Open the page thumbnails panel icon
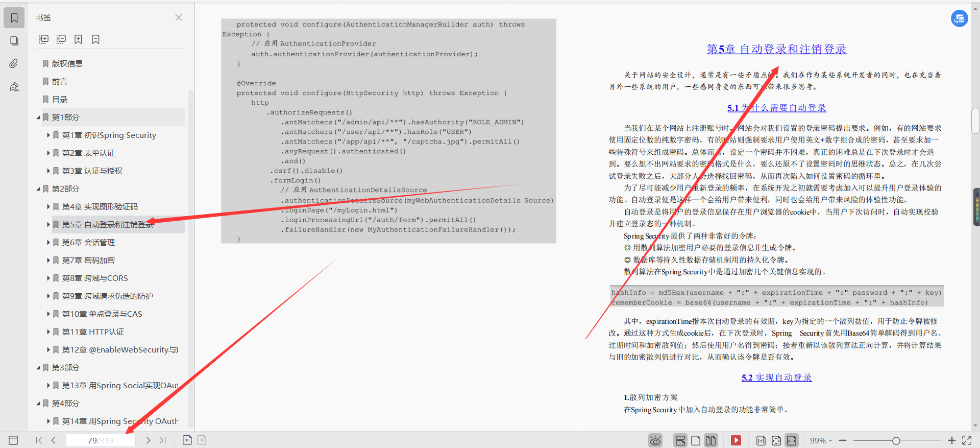Viewport: 980px width, 448px height. pyautogui.click(x=14, y=41)
